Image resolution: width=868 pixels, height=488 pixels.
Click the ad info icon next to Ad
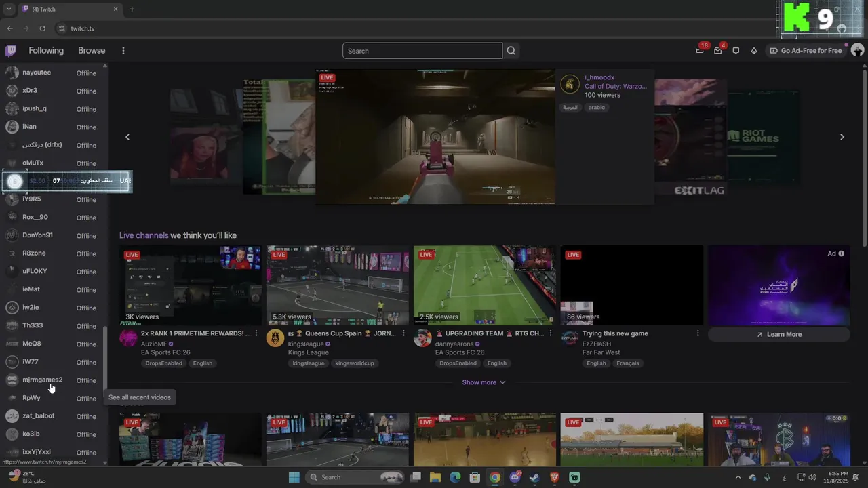841,253
